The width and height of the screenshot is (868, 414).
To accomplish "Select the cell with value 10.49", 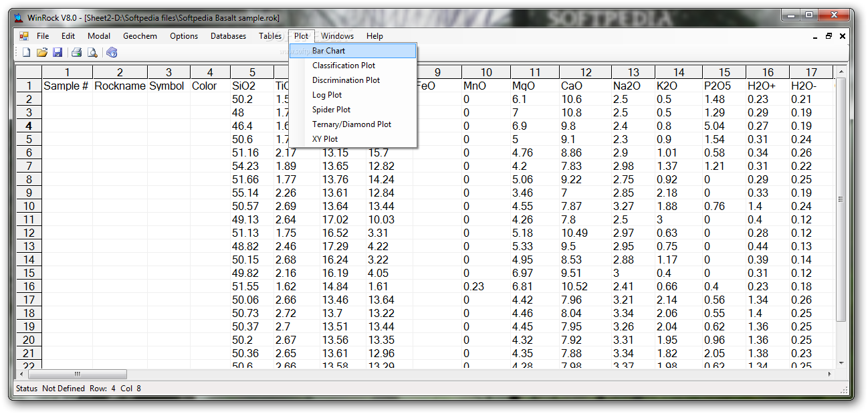I will [586, 233].
